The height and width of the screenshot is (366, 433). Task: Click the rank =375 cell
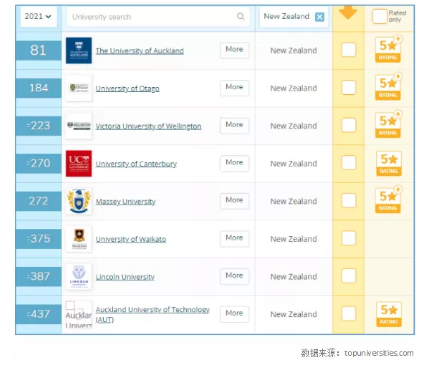pos(39,239)
